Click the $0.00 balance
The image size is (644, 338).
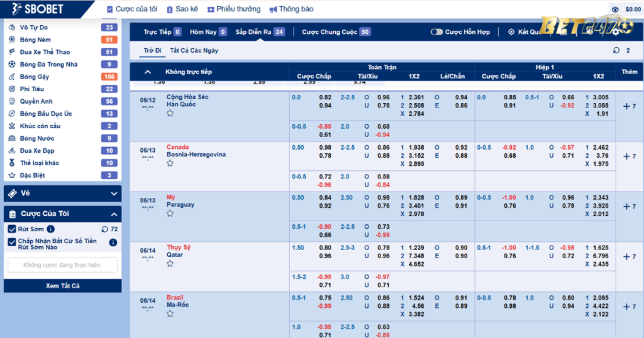pos(633,9)
